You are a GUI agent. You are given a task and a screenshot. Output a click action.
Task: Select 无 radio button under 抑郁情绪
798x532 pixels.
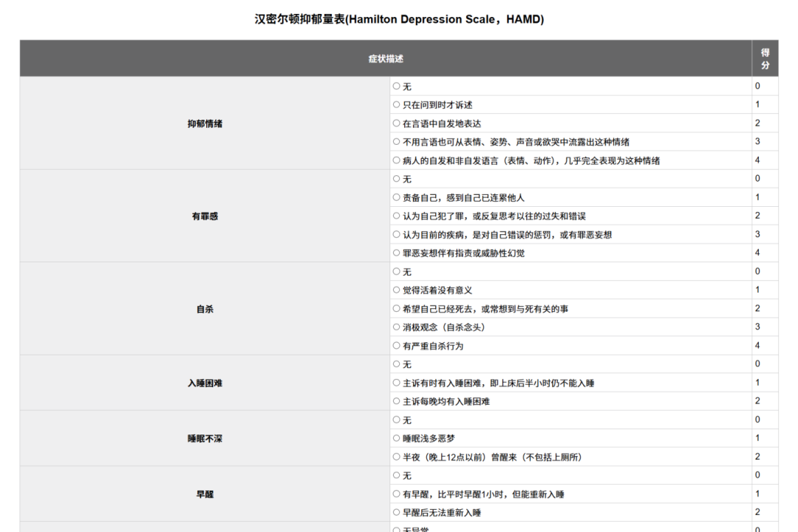397,86
